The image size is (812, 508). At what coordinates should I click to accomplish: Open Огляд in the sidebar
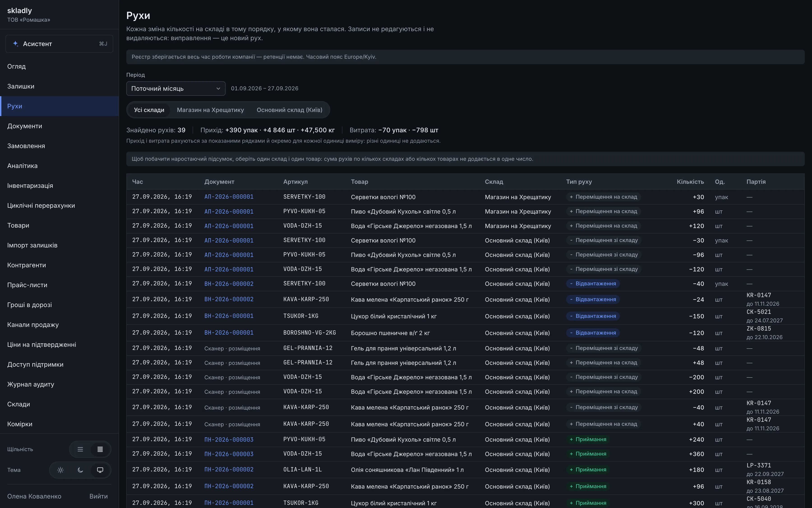[59, 66]
